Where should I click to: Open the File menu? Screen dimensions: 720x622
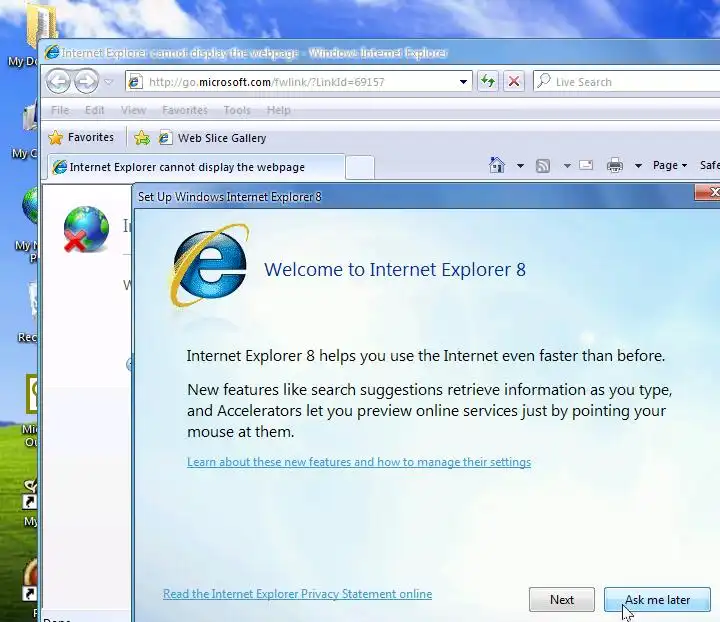[x=60, y=110]
